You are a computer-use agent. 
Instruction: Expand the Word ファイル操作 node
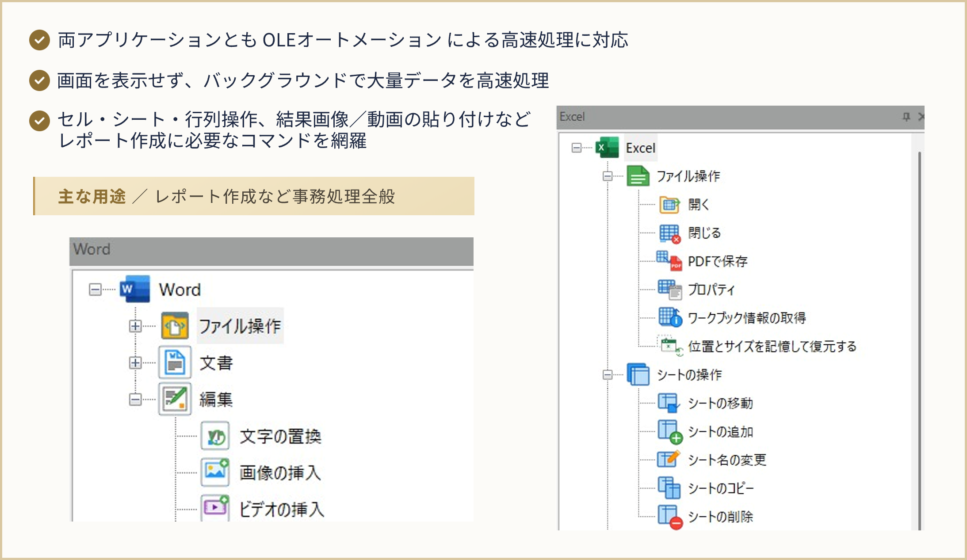[135, 326]
